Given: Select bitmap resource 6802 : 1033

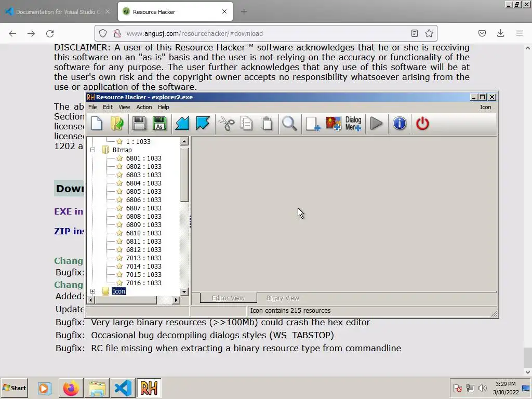Looking at the screenshot, I should 143,166.
